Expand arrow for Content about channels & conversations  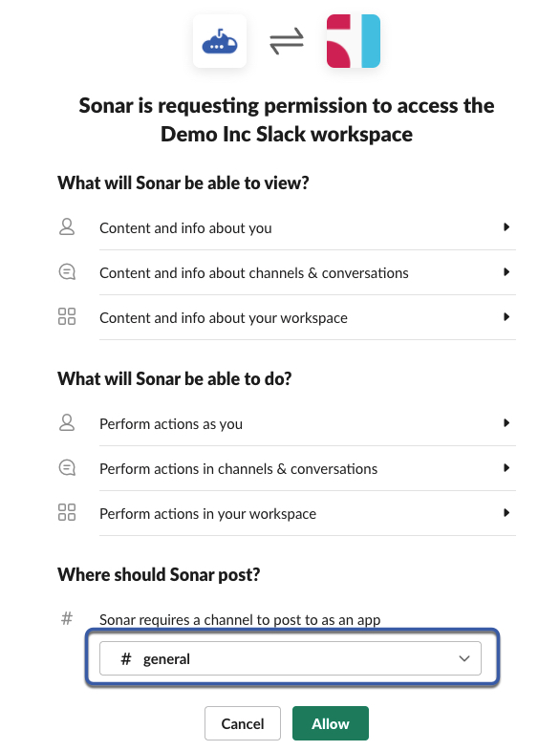click(x=506, y=272)
